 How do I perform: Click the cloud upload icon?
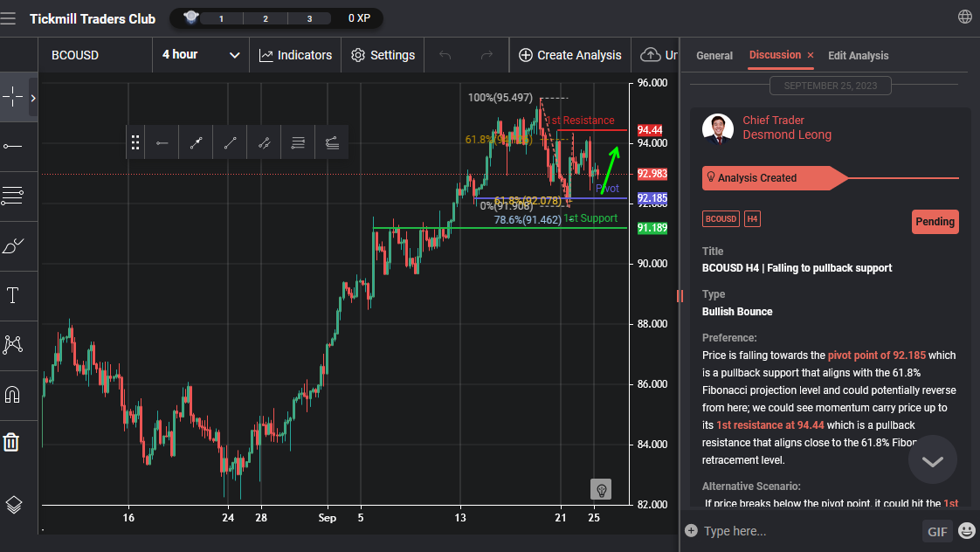[651, 55]
